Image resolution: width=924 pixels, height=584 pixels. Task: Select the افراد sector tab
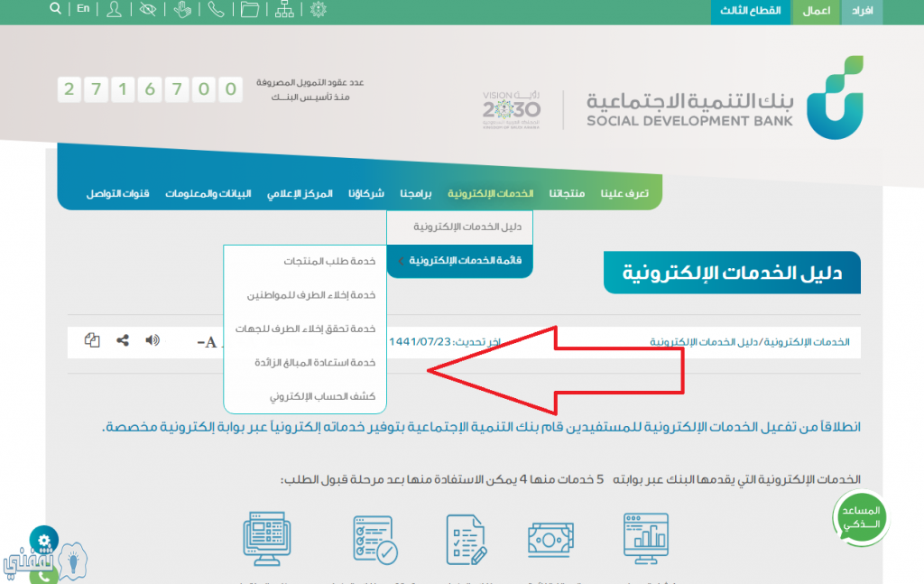(862, 11)
